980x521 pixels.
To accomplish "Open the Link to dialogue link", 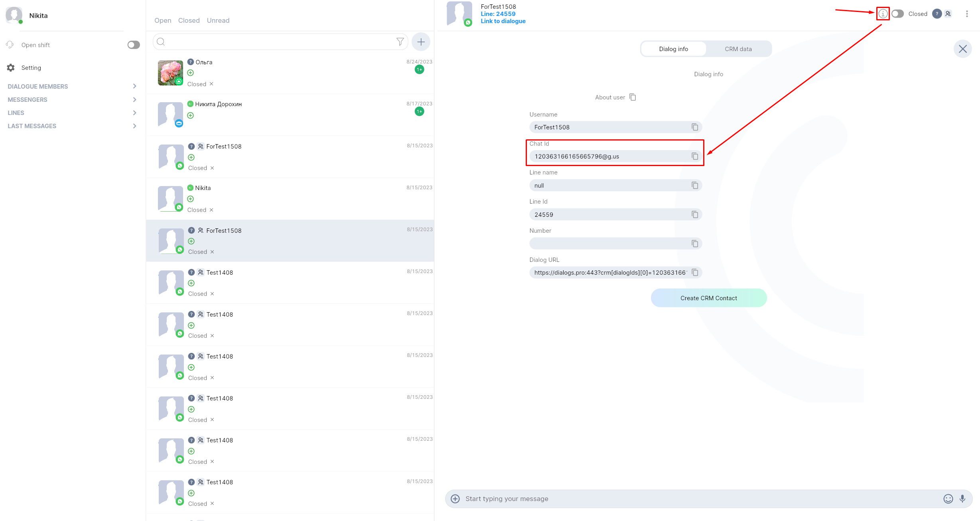I will [x=503, y=21].
